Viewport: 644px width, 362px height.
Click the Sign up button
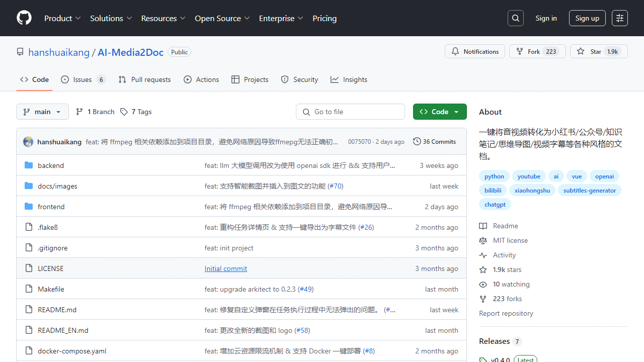pos(587,18)
